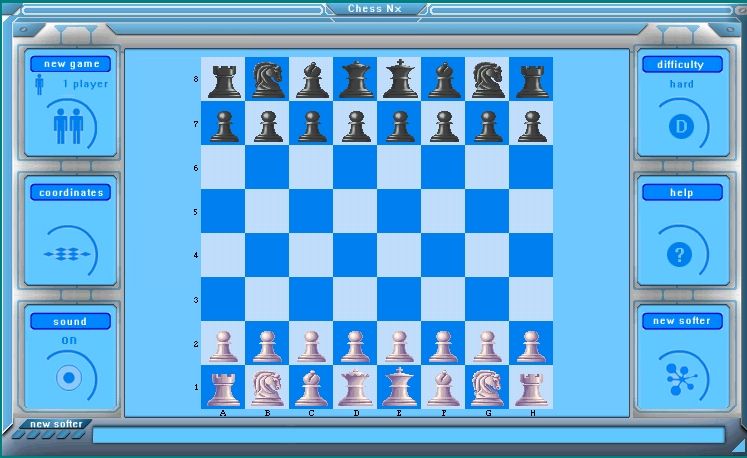The height and width of the screenshot is (458, 747).
Task: Click the difficulty button
Action: (x=682, y=64)
